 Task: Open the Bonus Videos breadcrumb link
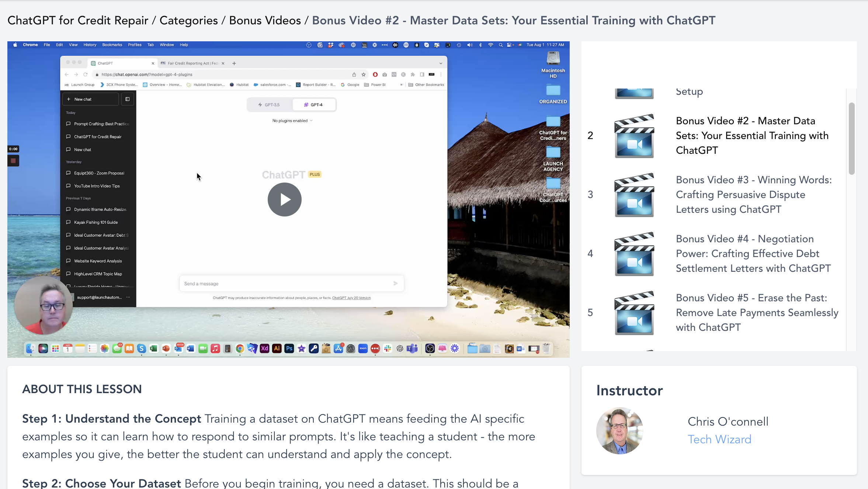(265, 20)
